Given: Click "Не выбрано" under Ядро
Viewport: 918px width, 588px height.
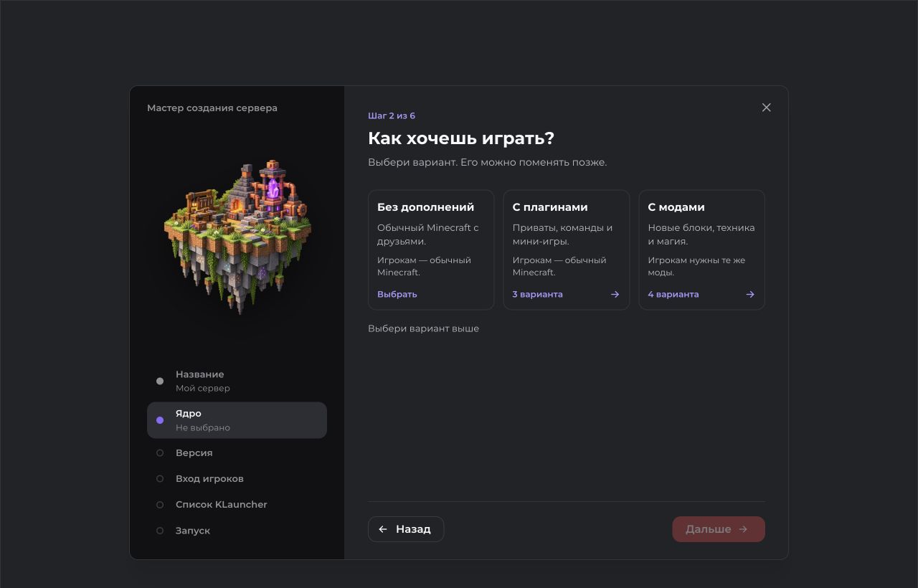Looking at the screenshot, I should 203,427.
